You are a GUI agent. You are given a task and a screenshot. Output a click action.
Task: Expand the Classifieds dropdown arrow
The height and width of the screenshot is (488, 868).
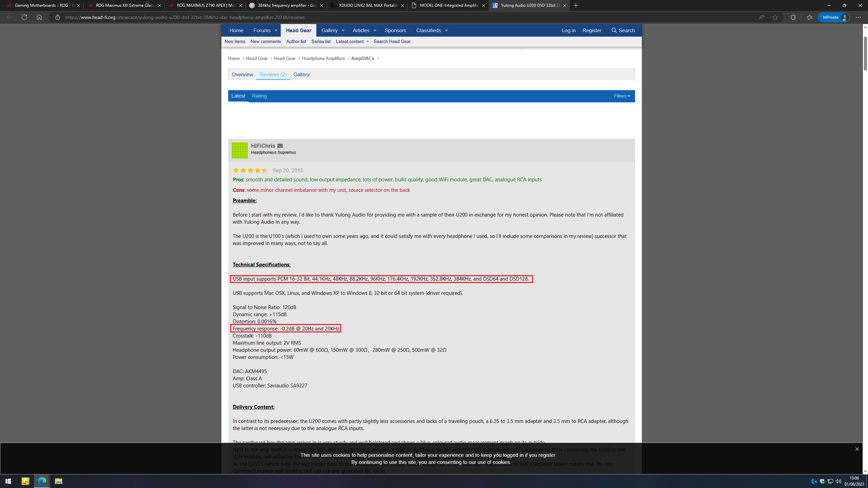click(x=447, y=30)
